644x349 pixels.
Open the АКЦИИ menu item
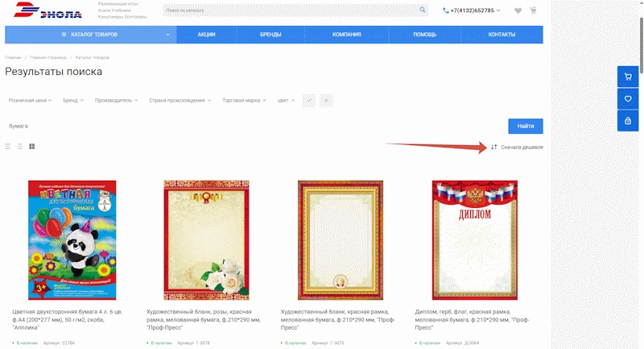[206, 35]
